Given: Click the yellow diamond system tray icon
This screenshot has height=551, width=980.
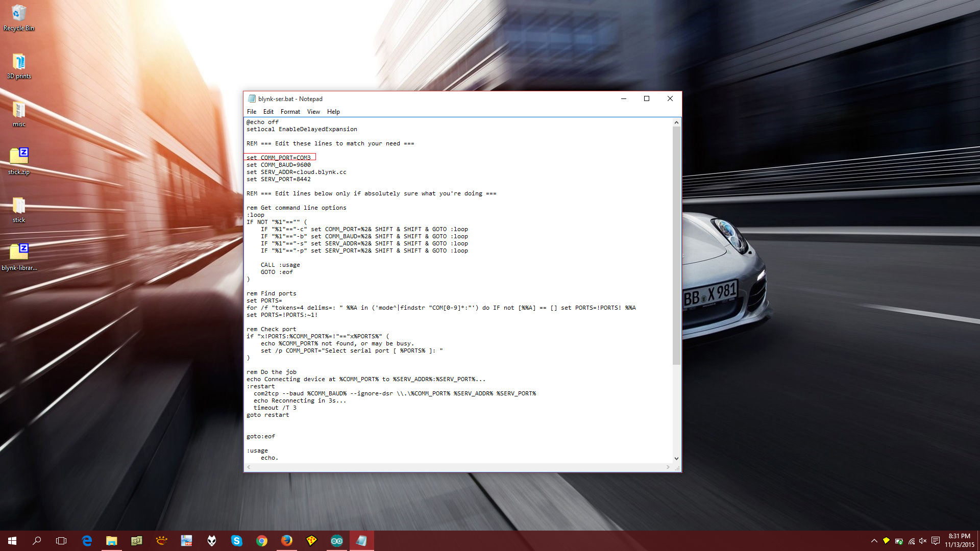Looking at the screenshot, I should [x=886, y=541].
